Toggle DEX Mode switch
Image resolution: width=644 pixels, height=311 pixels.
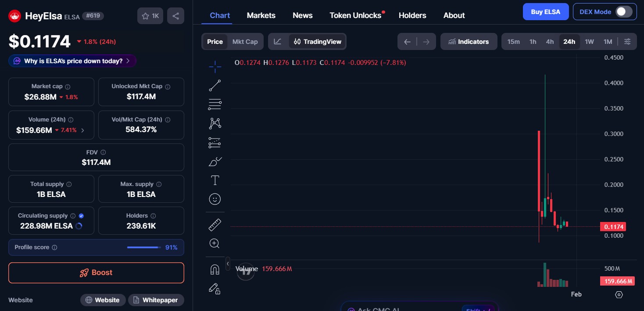coord(623,11)
